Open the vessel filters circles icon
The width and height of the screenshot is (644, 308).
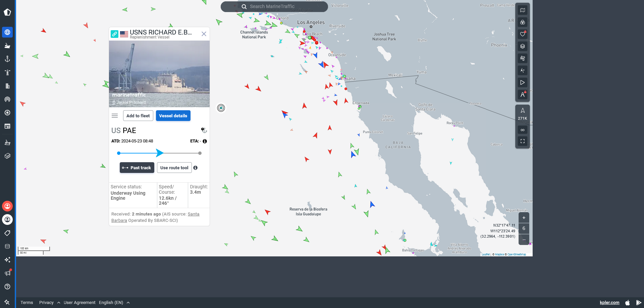(523, 22)
